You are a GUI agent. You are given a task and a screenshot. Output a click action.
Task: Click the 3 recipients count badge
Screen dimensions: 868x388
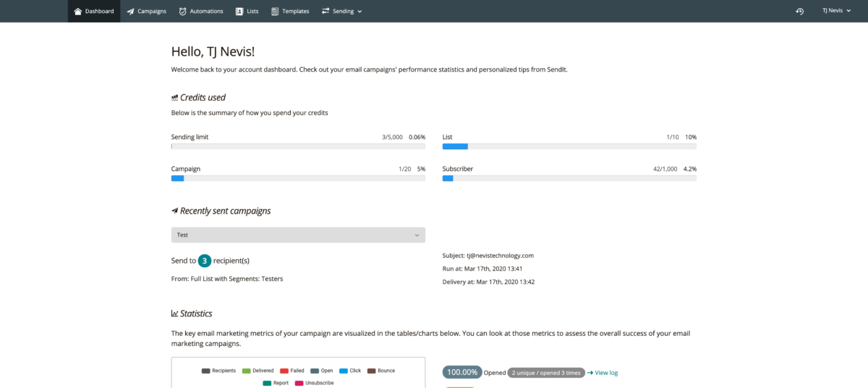click(205, 261)
